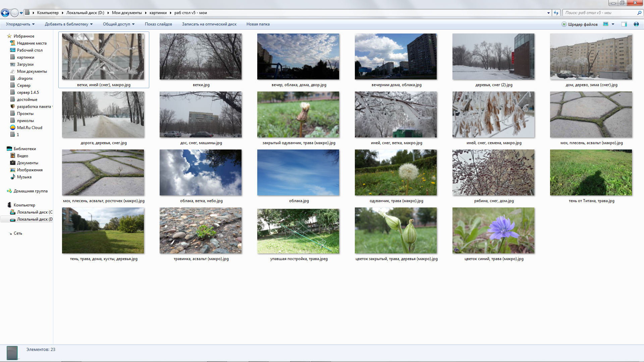Open the Упорядочить dropdown menu
The width and height of the screenshot is (644, 362).
tap(20, 24)
